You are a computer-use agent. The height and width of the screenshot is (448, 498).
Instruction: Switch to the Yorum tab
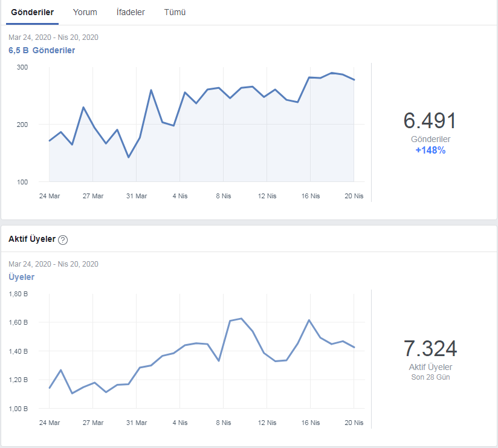(x=85, y=12)
